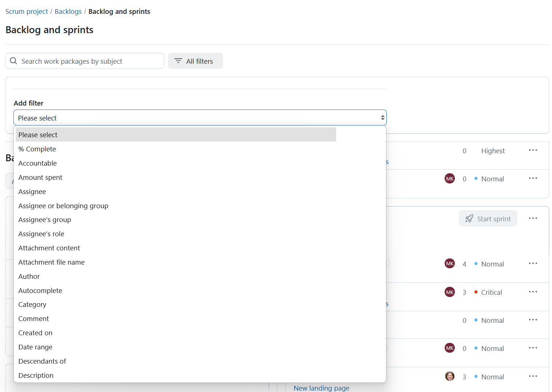This screenshot has width=552, height=392.
Task: Open the more menu in the Highest priority row
Action: [x=533, y=150]
